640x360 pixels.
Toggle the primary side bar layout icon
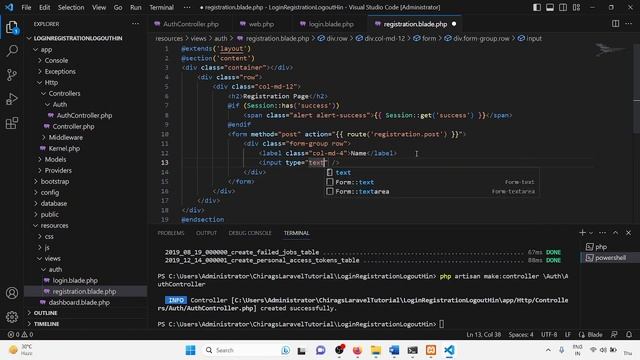click(x=537, y=7)
